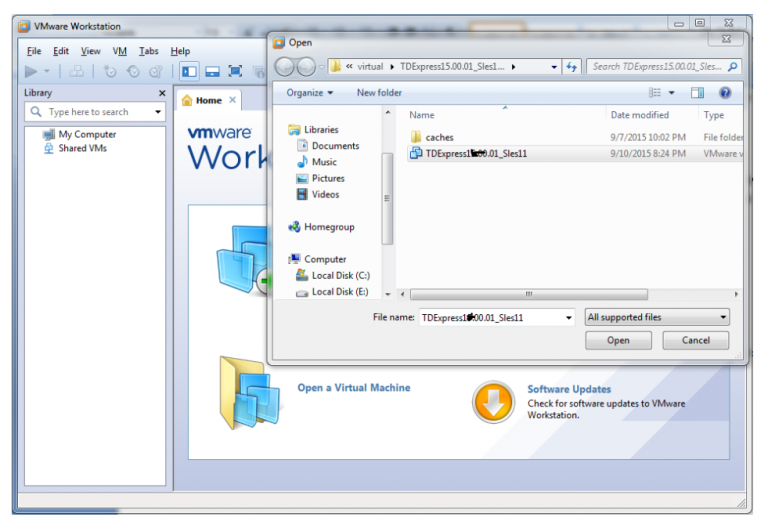Close the Home tab
The height and width of the screenshot is (528, 768).
coord(233,100)
